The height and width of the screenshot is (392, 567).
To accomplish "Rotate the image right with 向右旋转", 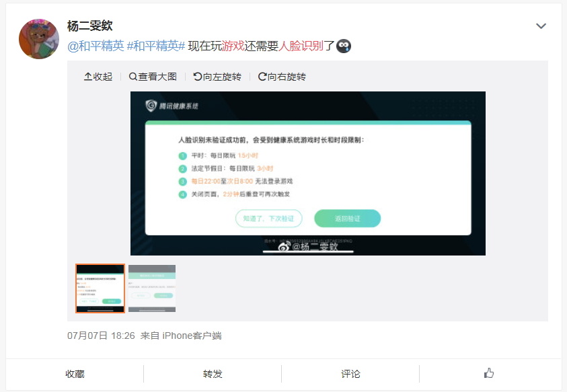I will pyautogui.click(x=282, y=77).
